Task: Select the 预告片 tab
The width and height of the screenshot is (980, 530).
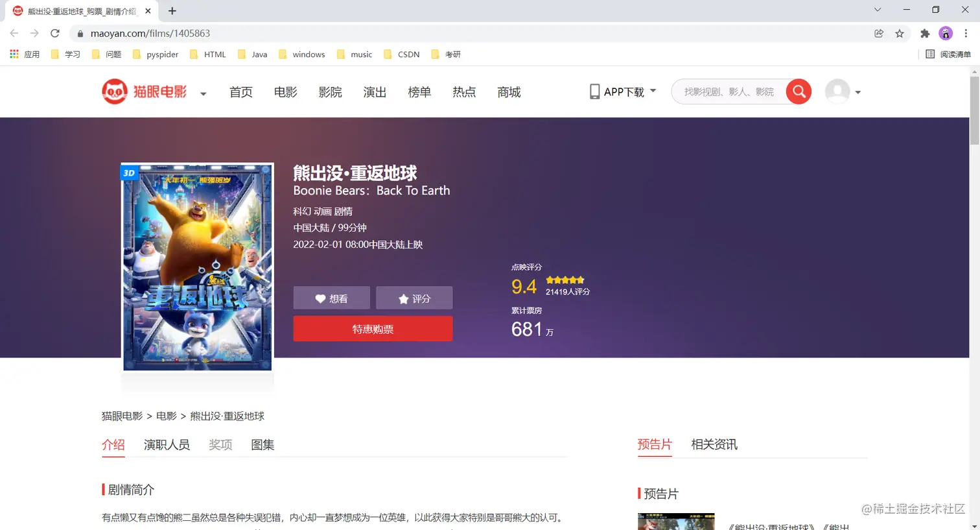Action: click(655, 444)
